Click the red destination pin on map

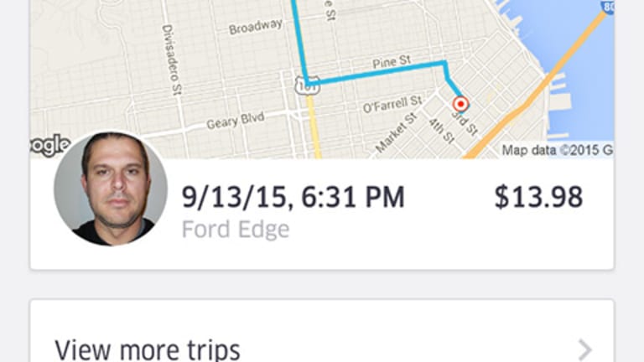460,104
